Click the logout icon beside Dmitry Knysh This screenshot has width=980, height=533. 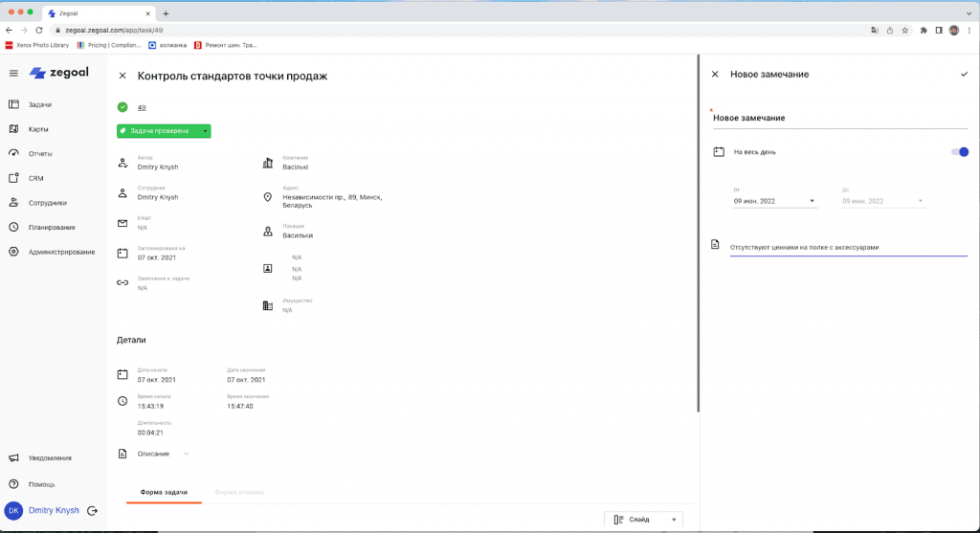(x=93, y=511)
